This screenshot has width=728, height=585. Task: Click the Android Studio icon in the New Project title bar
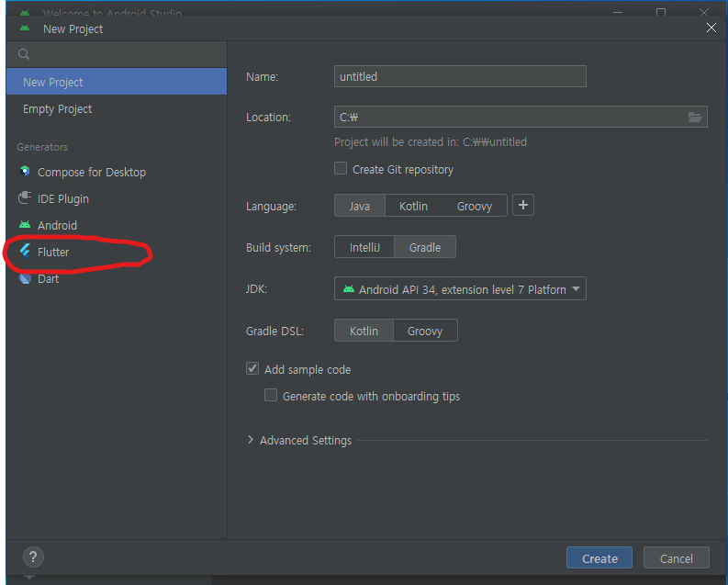tap(25, 28)
